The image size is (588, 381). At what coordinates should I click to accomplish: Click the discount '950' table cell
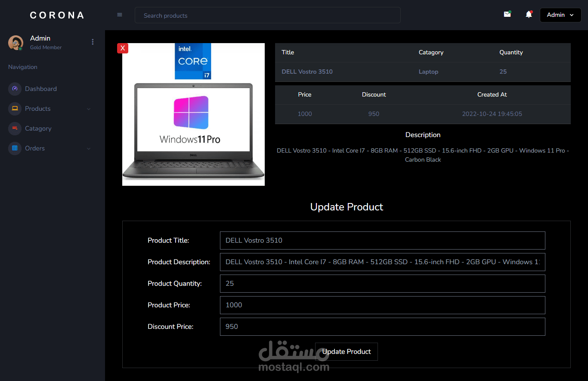374,114
